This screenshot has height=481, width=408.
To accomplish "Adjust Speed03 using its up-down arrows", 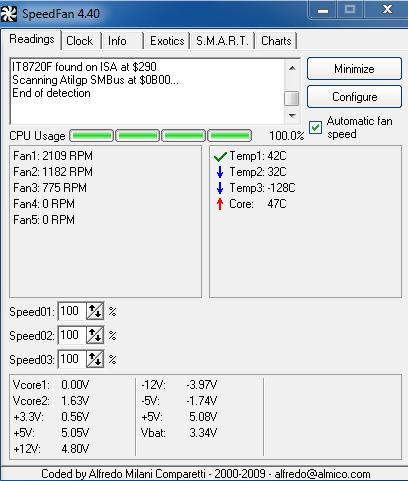I will [x=95, y=359].
